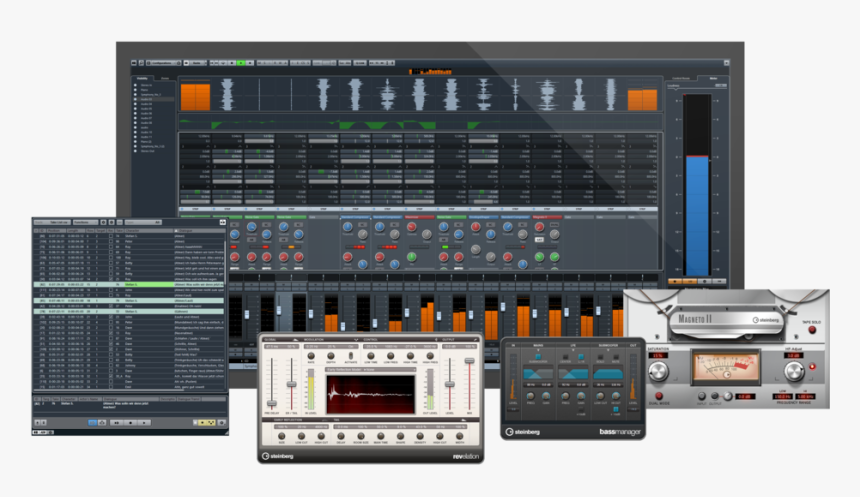
Task: Click the Magneto II Saturation value field
Action: 658,355
